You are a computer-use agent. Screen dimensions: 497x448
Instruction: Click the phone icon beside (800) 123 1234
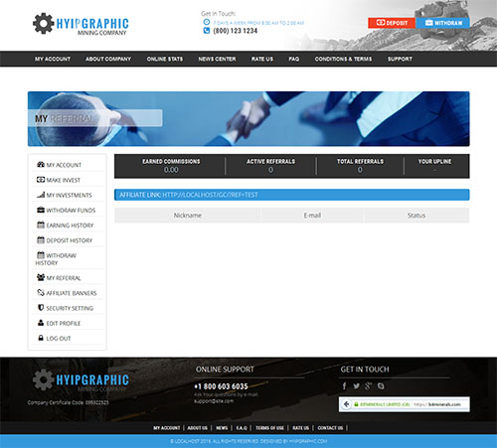click(207, 31)
